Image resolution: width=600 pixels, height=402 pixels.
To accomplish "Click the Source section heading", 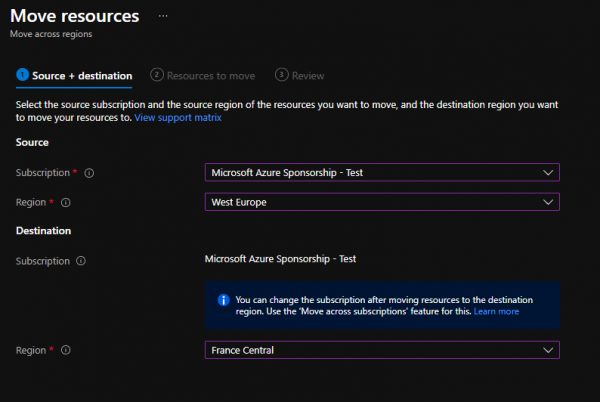I will pos(32,142).
